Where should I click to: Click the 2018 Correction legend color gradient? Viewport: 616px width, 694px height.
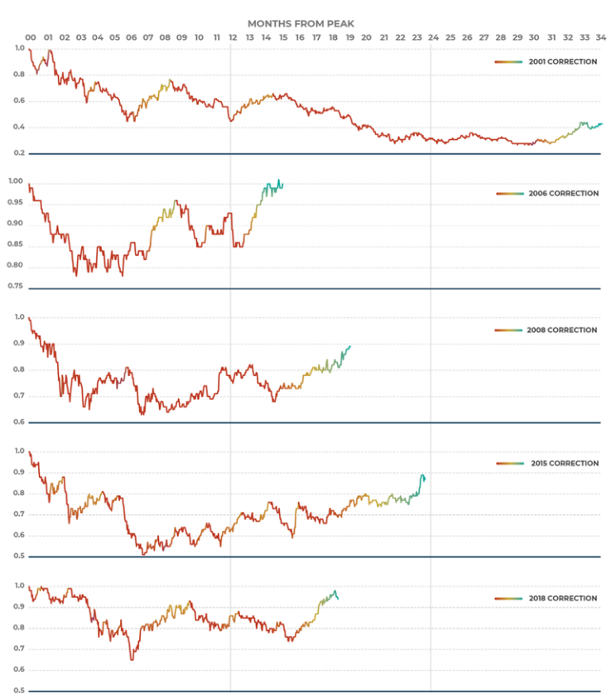coord(509,598)
